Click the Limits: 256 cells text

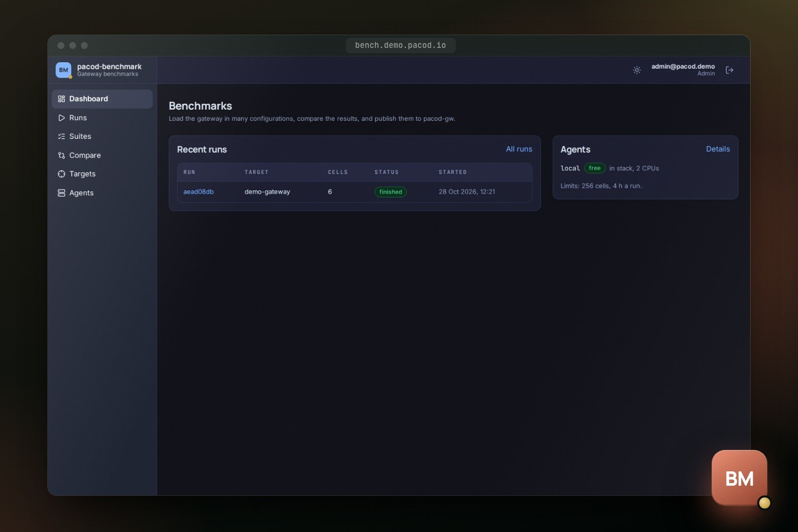pyautogui.click(x=601, y=186)
